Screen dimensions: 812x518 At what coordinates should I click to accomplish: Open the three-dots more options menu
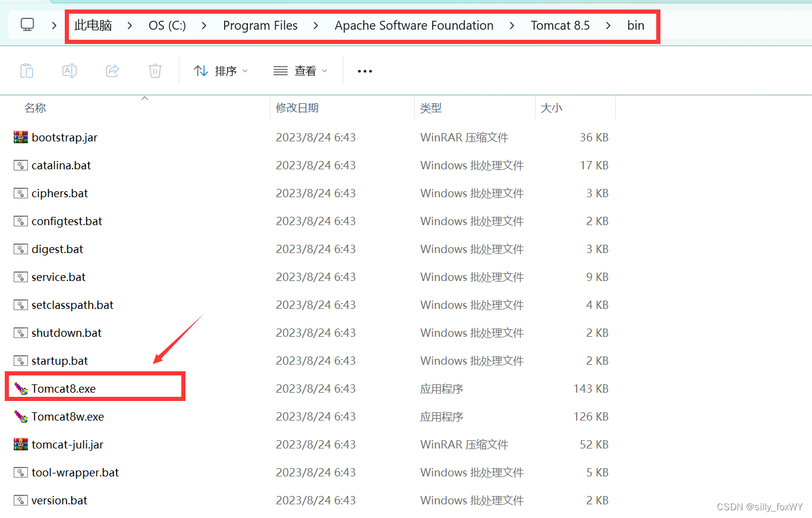tap(365, 71)
